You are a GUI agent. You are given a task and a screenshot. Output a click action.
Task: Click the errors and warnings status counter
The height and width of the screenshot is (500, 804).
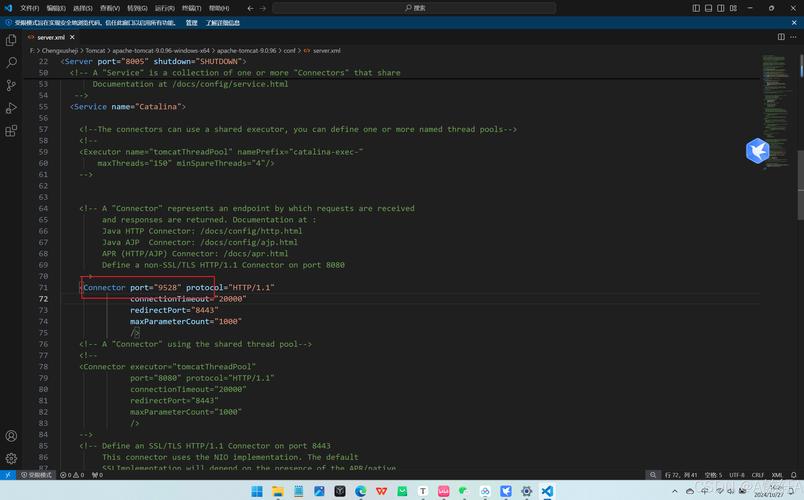tap(73, 475)
